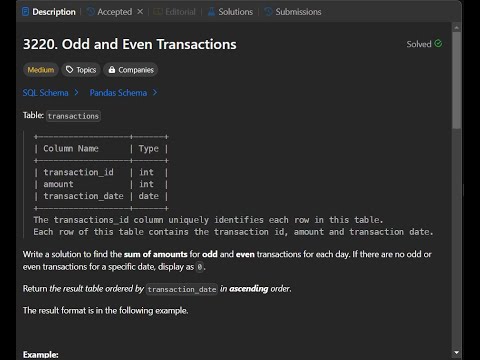Click the 'transaction_date' schema row
Screen dimensions: 480x360
coord(101,196)
